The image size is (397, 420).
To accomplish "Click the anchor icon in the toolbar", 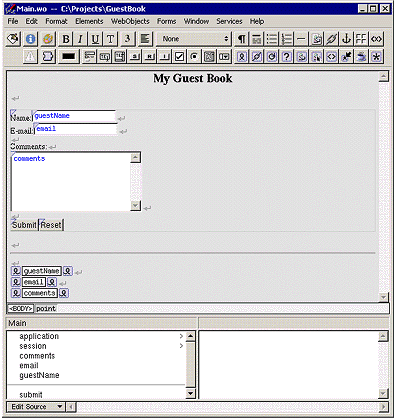I will [x=346, y=39].
